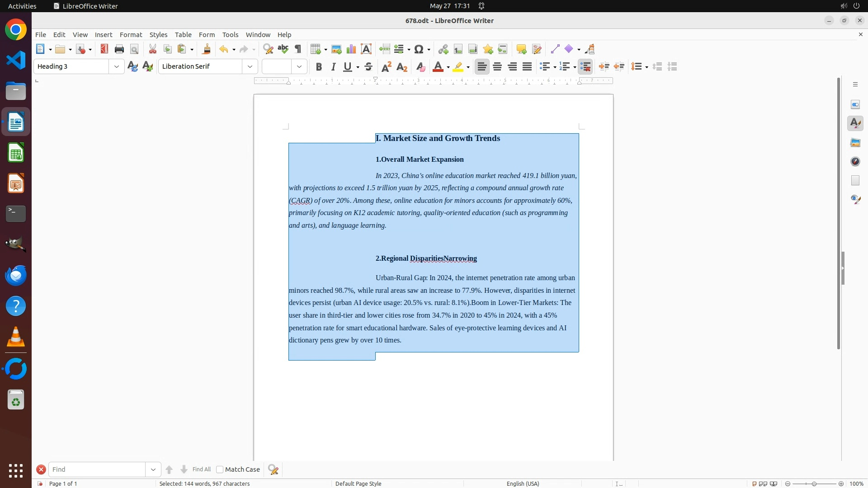Open the sidebar Navigator compass icon

(x=855, y=162)
